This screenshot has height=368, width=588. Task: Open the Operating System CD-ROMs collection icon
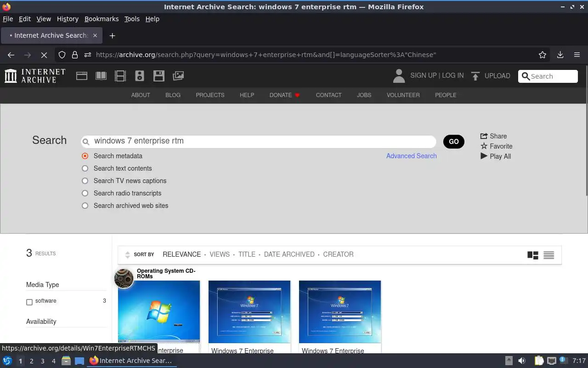(x=124, y=278)
